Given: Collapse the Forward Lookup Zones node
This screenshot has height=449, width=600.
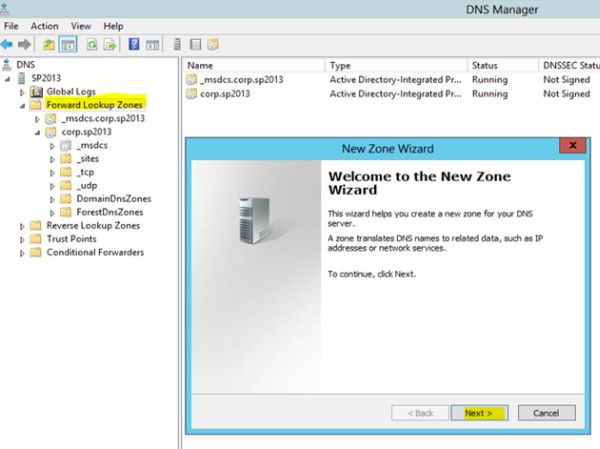Looking at the screenshot, I should [22, 106].
